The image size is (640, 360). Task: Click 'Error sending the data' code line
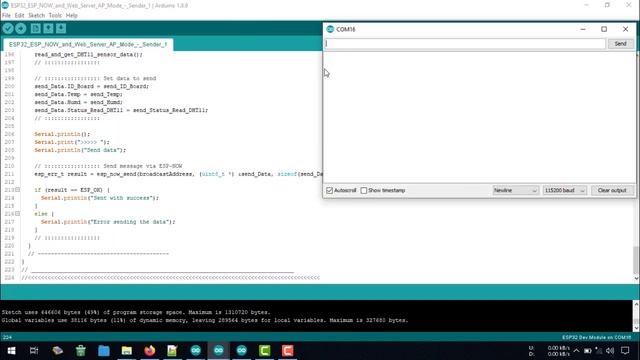pyautogui.click(x=108, y=222)
